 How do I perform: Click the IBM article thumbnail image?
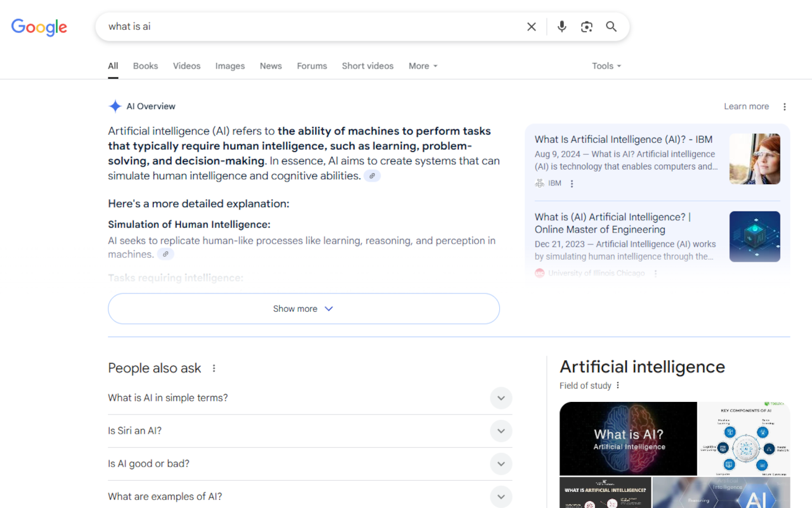coord(754,159)
